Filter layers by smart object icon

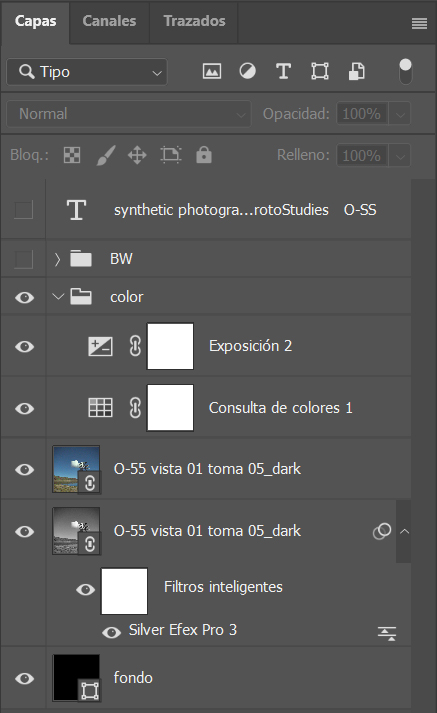tap(356, 71)
